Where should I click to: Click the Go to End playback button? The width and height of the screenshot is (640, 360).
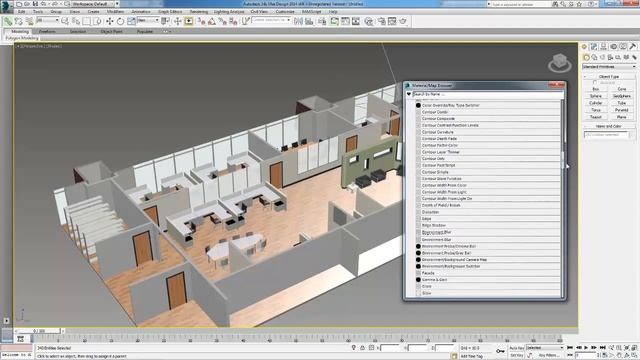tap(602, 348)
